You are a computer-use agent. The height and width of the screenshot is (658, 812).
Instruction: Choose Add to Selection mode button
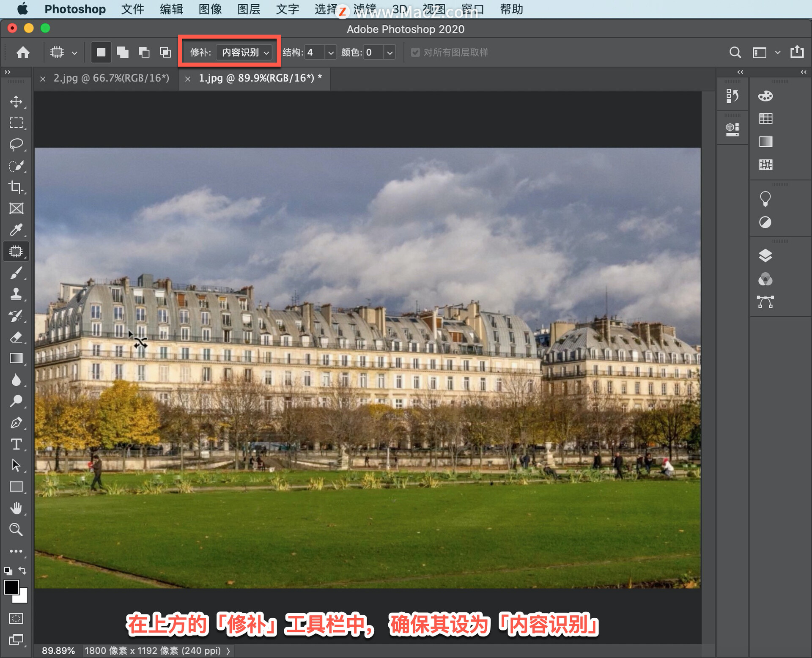123,52
